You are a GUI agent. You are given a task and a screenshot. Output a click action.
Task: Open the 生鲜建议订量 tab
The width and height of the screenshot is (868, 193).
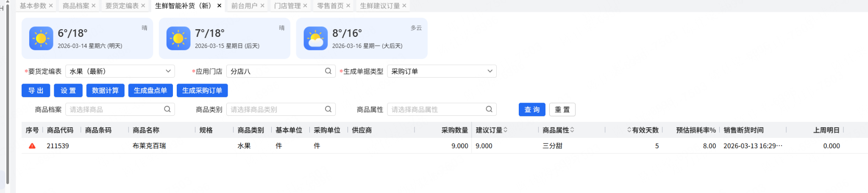click(380, 6)
